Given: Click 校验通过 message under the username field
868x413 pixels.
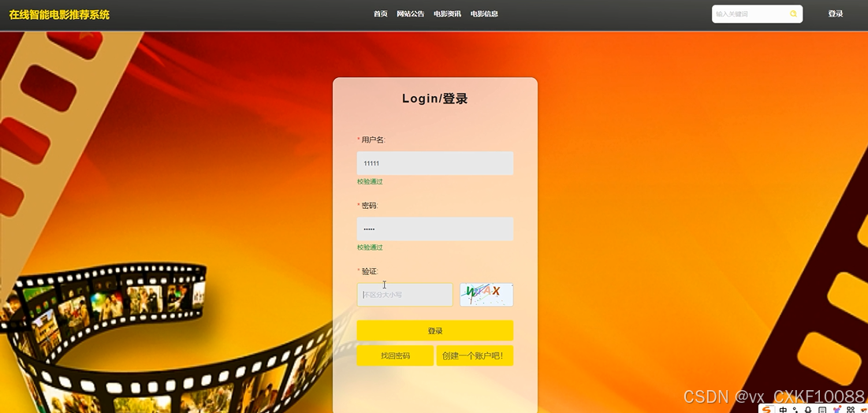Looking at the screenshot, I should 370,181.
